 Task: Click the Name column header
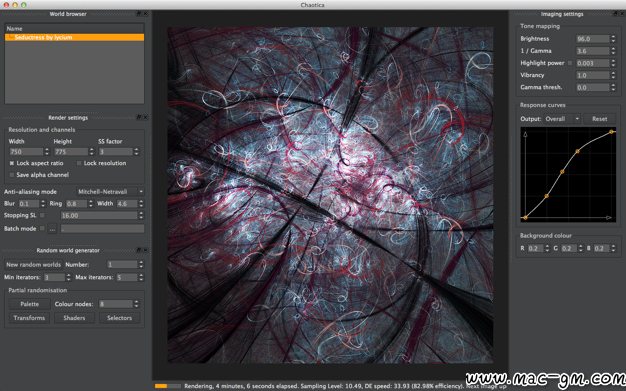pos(74,28)
